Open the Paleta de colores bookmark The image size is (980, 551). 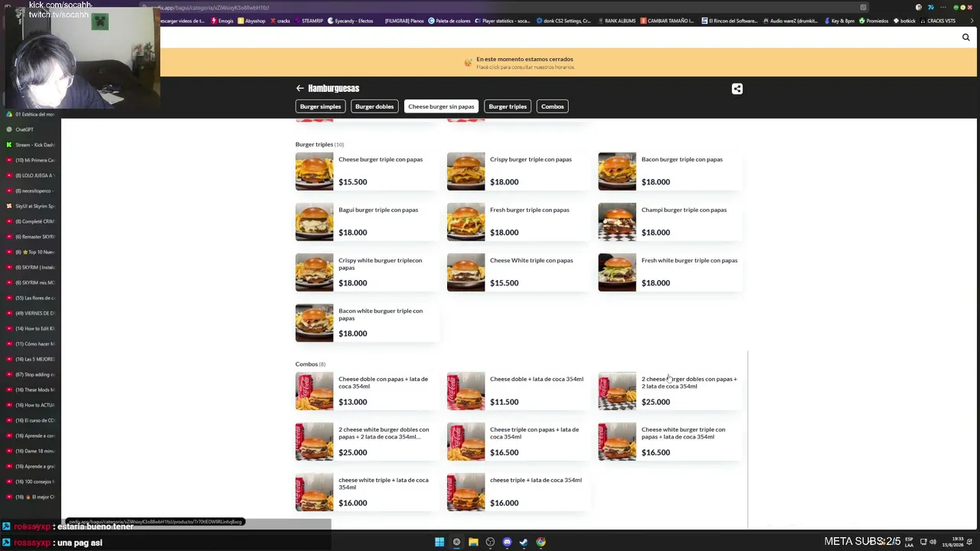[x=449, y=21]
